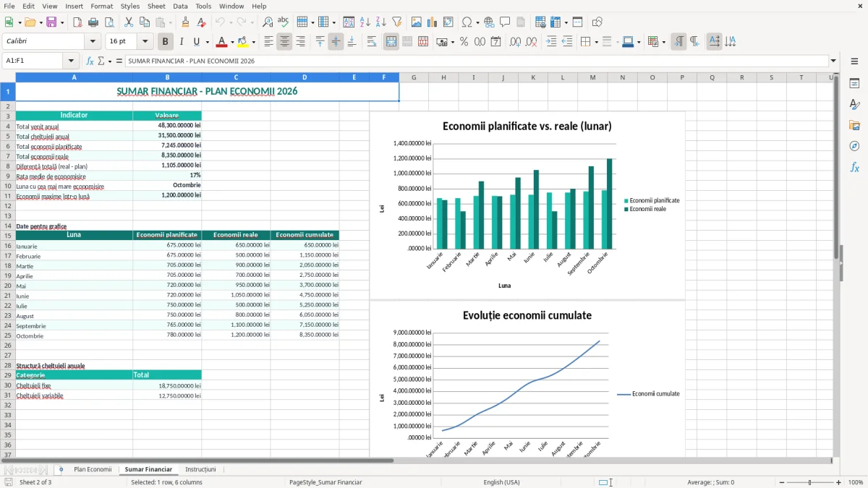Format as date icon
The width and height of the screenshot is (868, 488).
(495, 42)
